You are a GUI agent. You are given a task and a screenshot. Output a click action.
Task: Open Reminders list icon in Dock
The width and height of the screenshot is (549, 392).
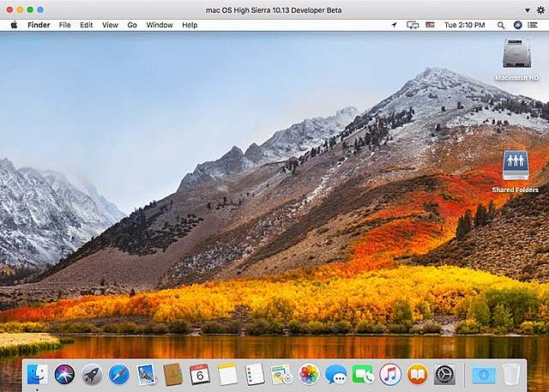pos(255,375)
